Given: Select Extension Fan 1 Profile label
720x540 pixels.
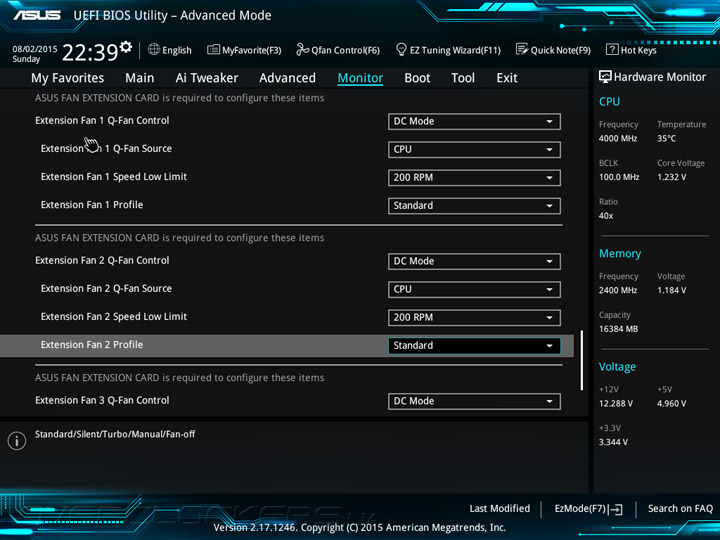Looking at the screenshot, I should [91, 205].
